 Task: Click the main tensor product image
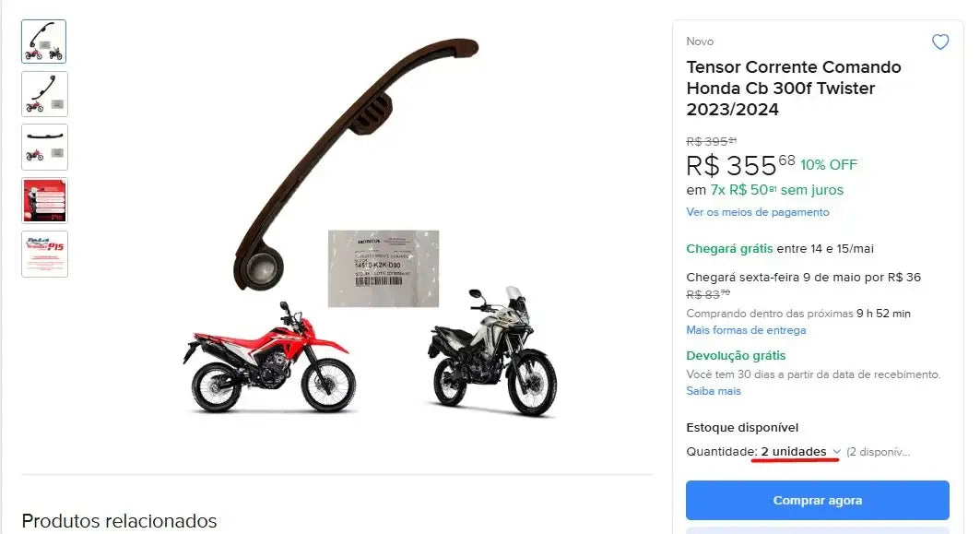coord(355,164)
